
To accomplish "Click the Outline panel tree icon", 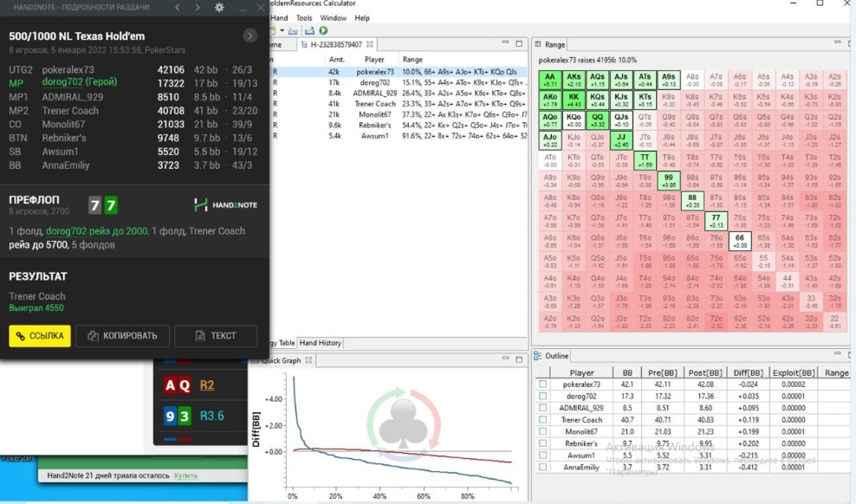I will tap(538, 356).
